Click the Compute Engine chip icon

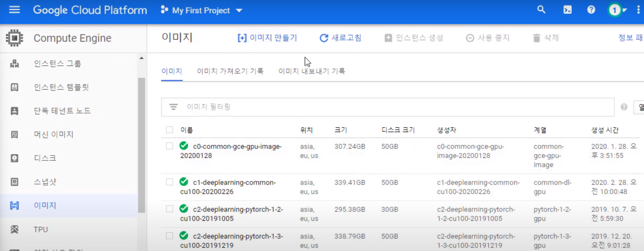(x=14, y=38)
